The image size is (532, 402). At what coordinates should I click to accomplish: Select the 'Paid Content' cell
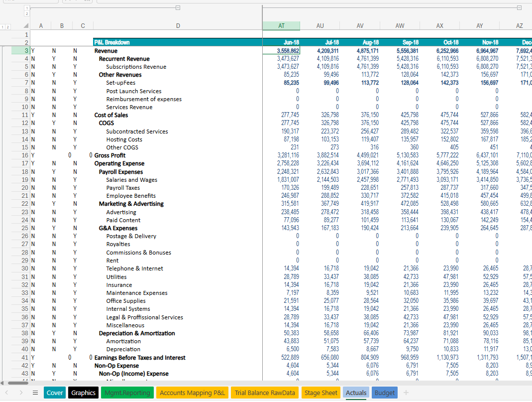point(178,220)
